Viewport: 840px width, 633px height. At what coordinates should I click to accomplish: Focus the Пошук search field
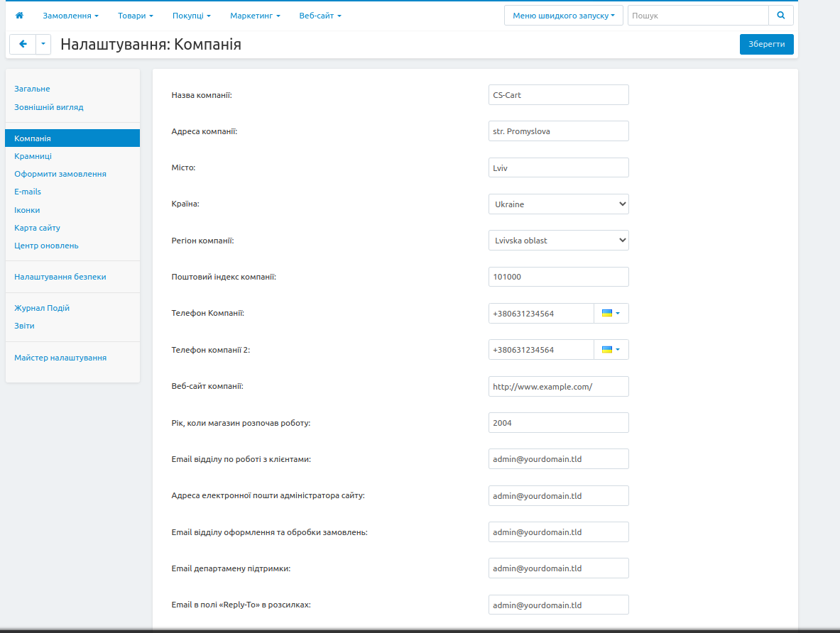697,16
